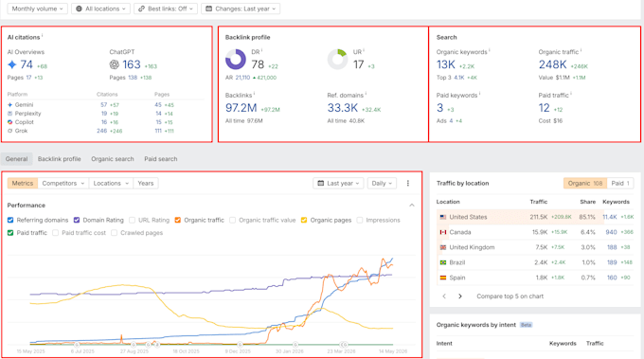Click the AR 21,110 rank value
Image resolution: width=644 pixels, height=359 pixels.
[242, 78]
